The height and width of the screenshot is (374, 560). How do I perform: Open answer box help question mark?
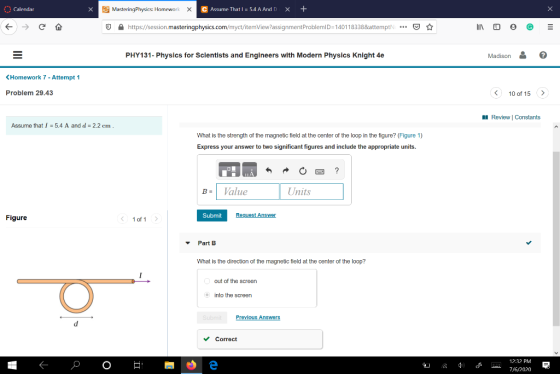pos(336,171)
